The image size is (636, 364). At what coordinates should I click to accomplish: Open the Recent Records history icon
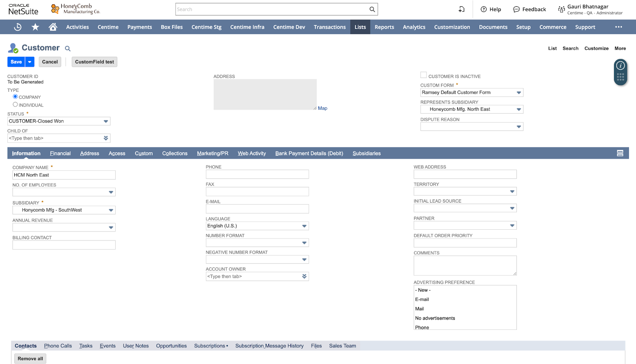[x=18, y=27]
